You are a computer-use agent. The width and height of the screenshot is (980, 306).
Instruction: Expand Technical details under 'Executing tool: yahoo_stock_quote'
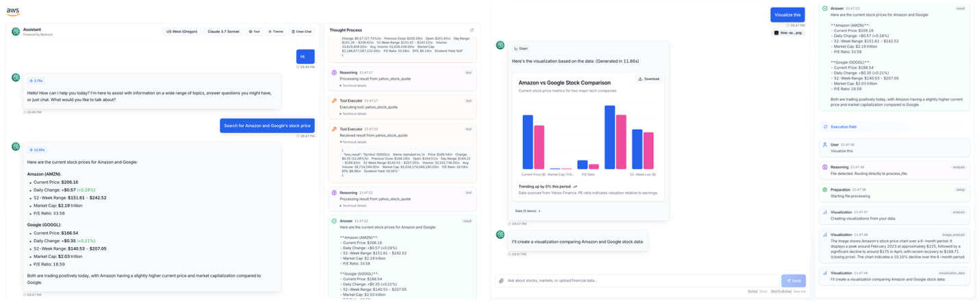(x=354, y=113)
